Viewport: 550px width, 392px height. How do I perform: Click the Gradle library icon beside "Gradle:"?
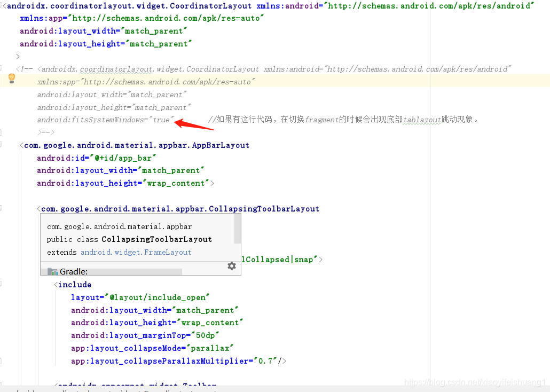[52, 271]
